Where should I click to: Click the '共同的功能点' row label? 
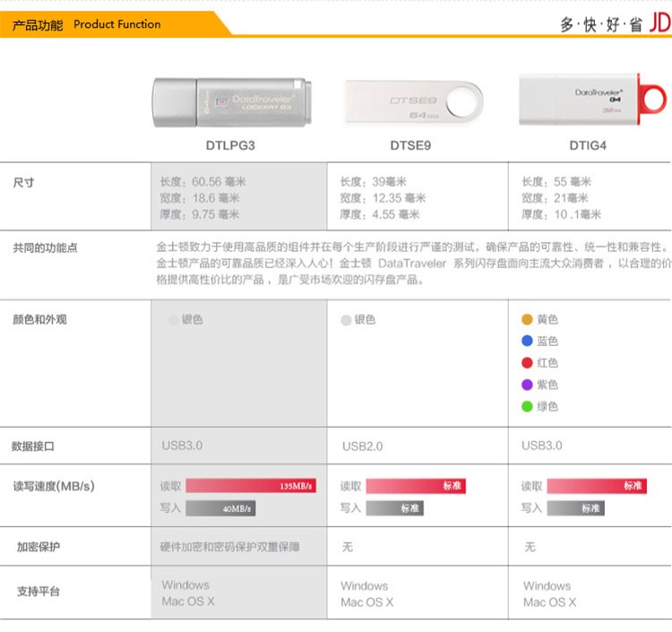(45, 247)
